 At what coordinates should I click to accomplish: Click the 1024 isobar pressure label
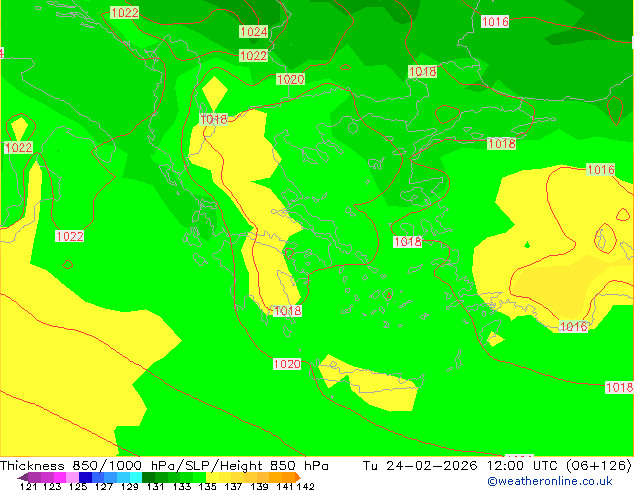(254, 32)
